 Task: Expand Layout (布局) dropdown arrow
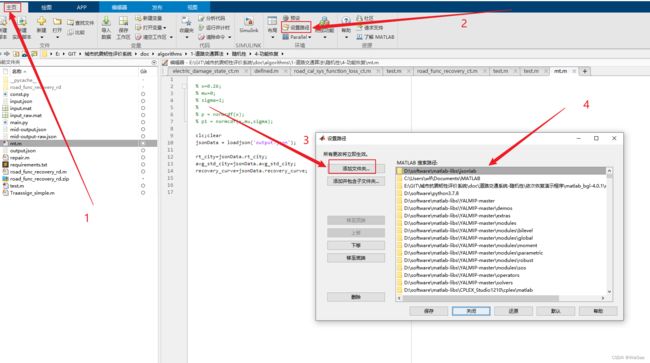[x=272, y=37]
